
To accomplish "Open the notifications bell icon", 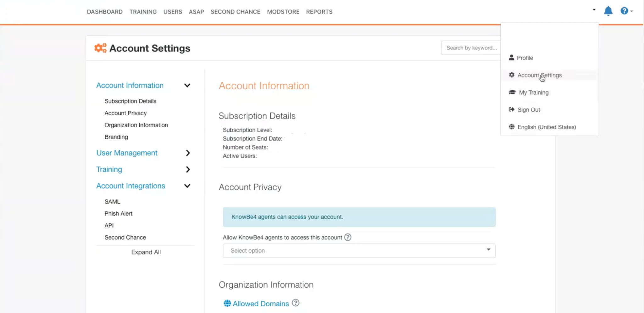I will coord(608,11).
